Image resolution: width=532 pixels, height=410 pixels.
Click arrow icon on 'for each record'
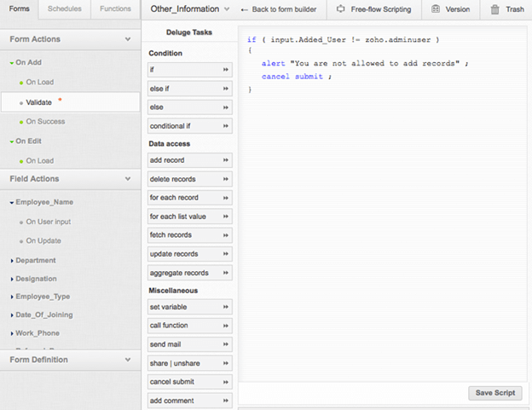coord(226,198)
